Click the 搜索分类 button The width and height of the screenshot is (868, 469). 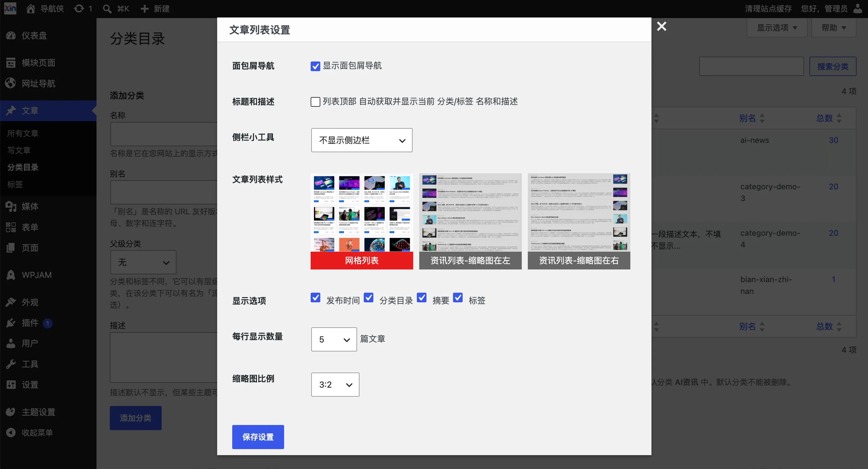click(833, 66)
